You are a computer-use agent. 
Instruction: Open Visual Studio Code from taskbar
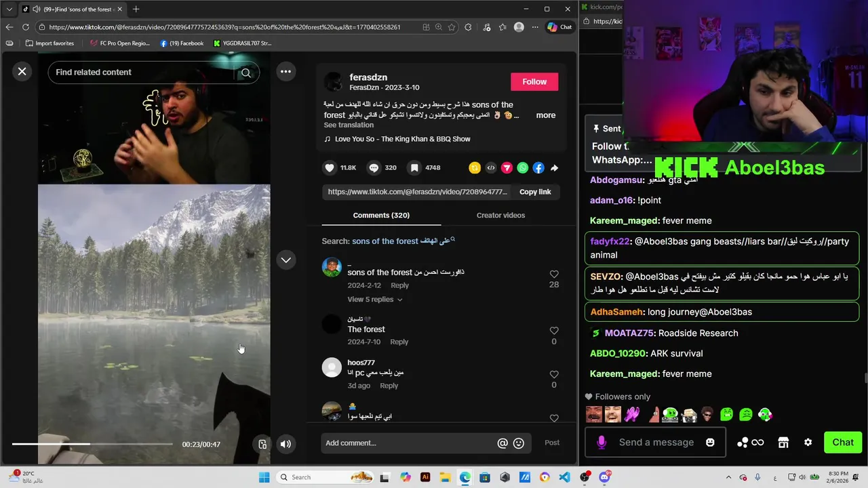pos(564,477)
